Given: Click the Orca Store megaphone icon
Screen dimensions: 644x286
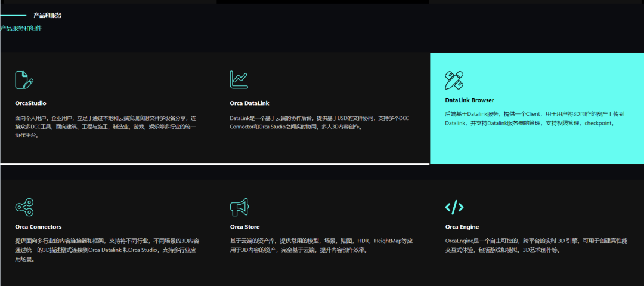Looking at the screenshot, I should point(239,207).
